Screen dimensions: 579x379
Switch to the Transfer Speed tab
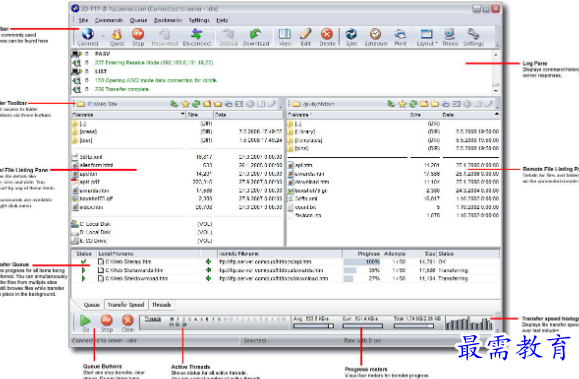pos(126,305)
